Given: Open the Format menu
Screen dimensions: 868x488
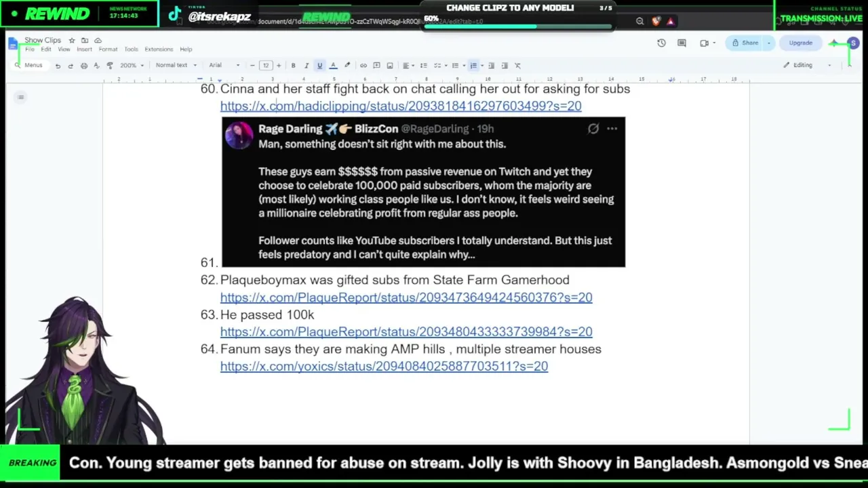Looking at the screenshot, I should tap(108, 49).
